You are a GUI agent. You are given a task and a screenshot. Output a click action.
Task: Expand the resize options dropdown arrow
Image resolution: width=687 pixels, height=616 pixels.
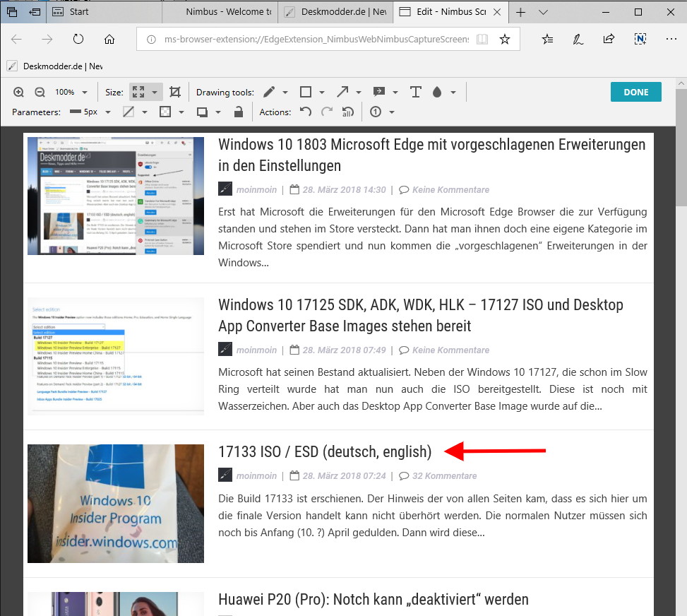(x=155, y=92)
